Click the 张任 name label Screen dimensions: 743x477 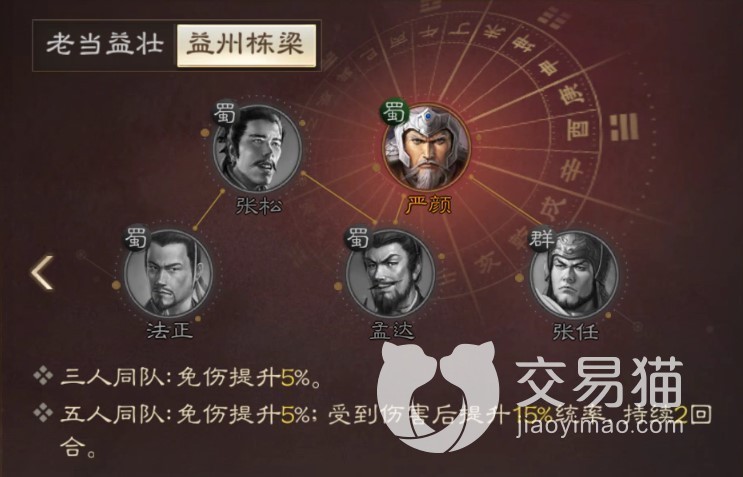pyautogui.click(x=575, y=331)
